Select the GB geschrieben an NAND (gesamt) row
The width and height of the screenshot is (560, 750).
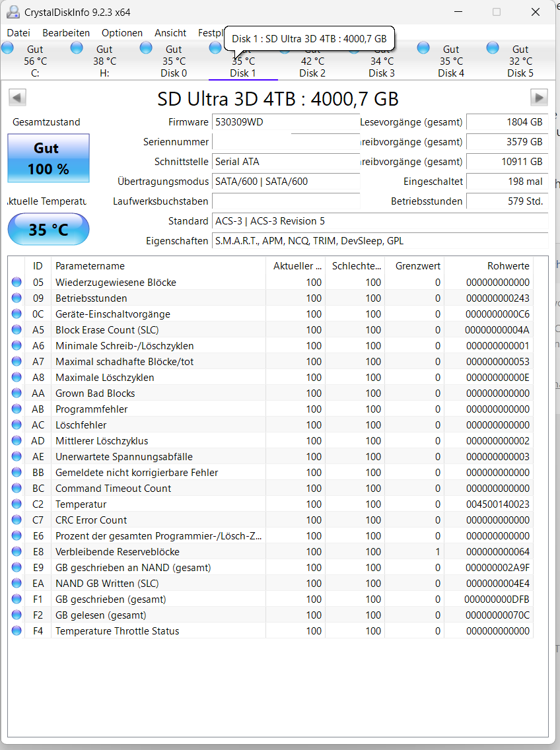coord(271,568)
